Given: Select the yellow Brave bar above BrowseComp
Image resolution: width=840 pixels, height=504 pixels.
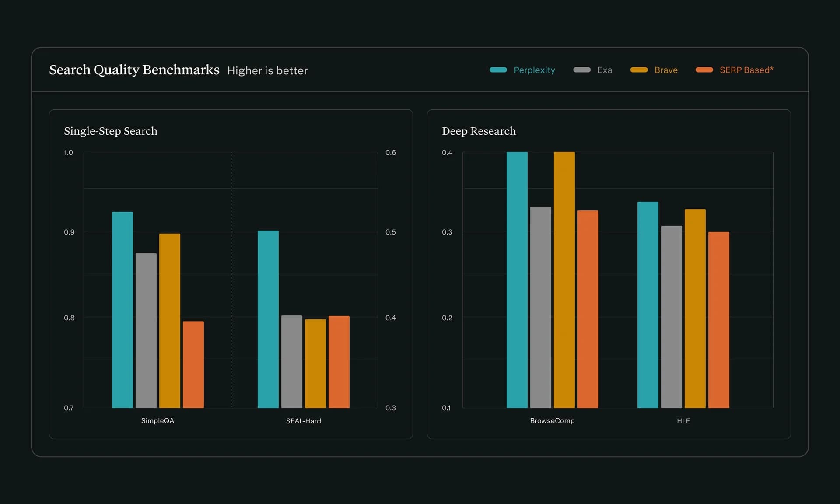Looking at the screenshot, I should click(x=565, y=280).
